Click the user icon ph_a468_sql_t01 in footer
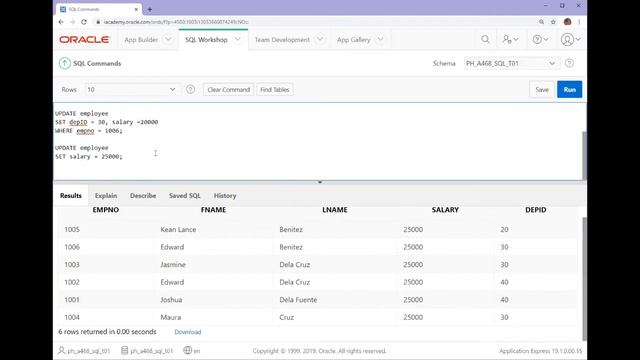Viewport: 640px width, 360px height. tap(62, 351)
